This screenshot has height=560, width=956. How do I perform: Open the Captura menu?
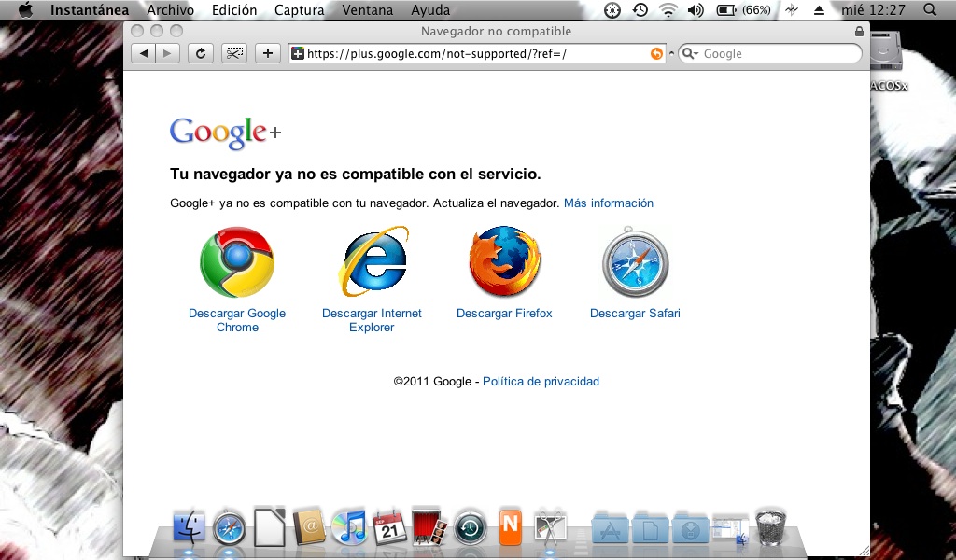[299, 10]
